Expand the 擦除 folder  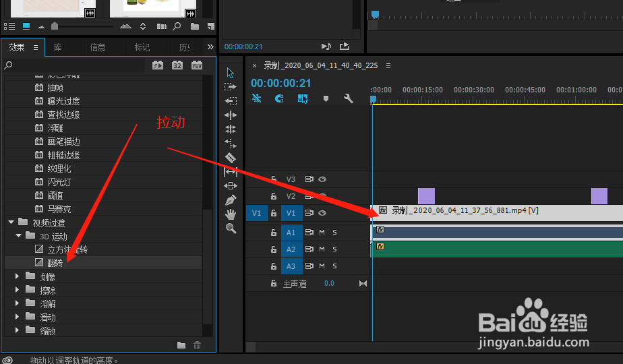(x=17, y=290)
